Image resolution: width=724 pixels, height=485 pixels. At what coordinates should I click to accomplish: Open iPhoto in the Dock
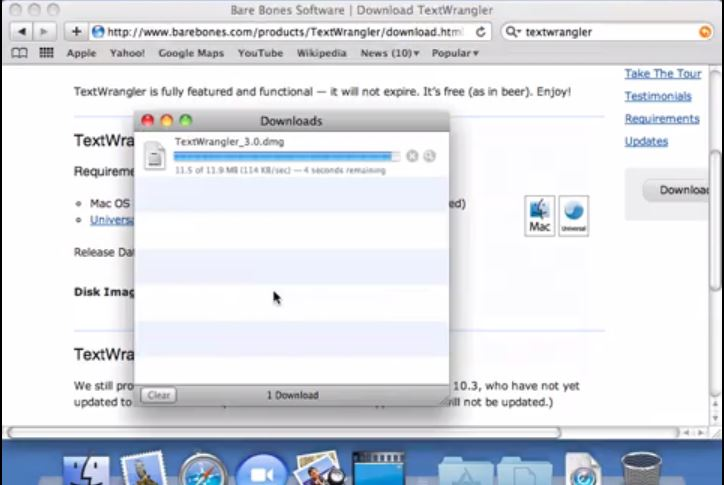[x=320, y=469]
